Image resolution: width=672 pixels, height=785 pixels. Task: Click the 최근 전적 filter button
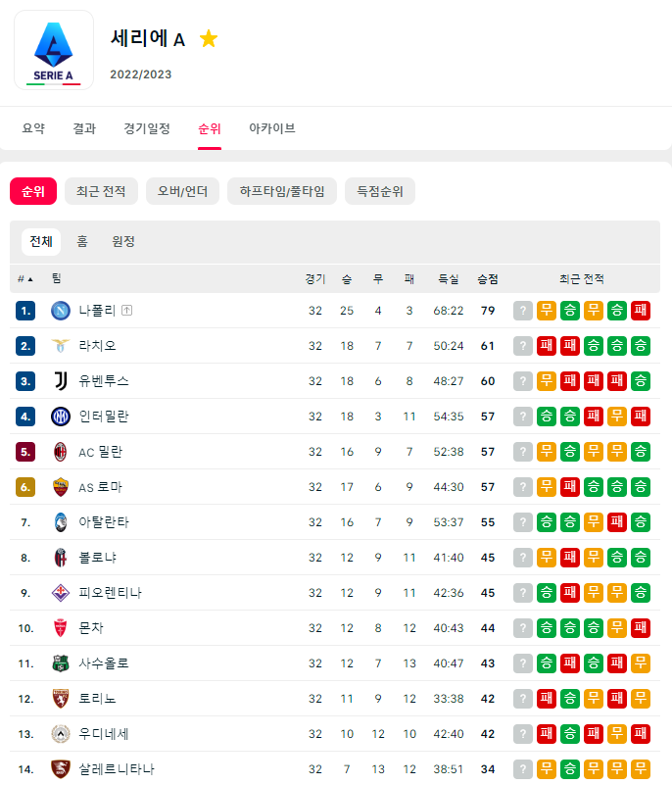(101, 191)
